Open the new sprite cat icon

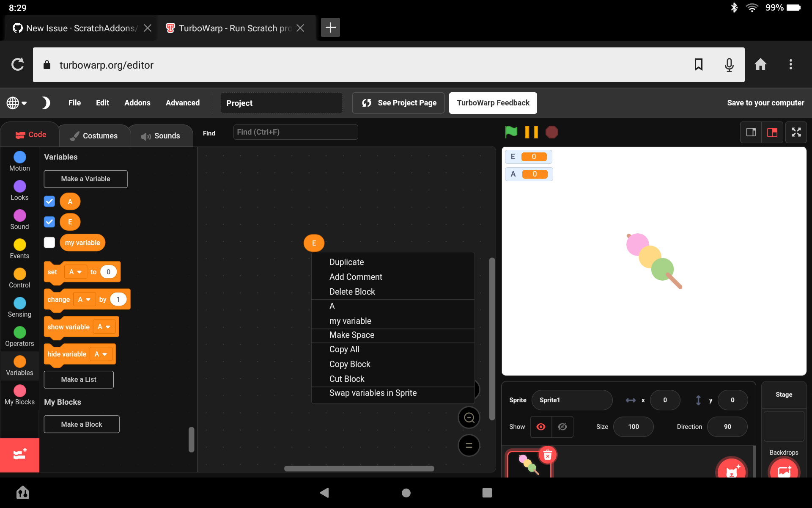click(x=731, y=469)
